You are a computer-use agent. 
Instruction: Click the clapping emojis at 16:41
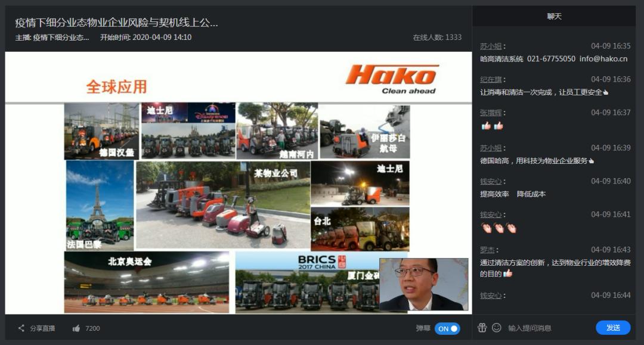pos(499,228)
